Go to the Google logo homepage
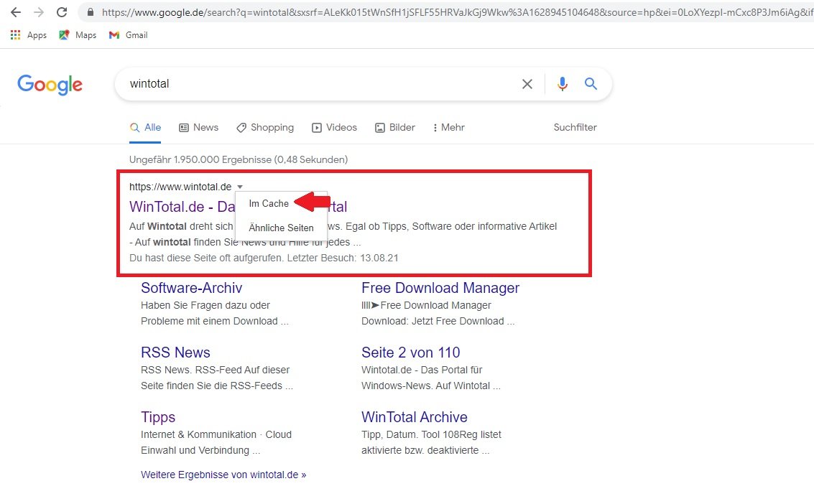This screenshot has width=814, height=504. coord(50,85)
